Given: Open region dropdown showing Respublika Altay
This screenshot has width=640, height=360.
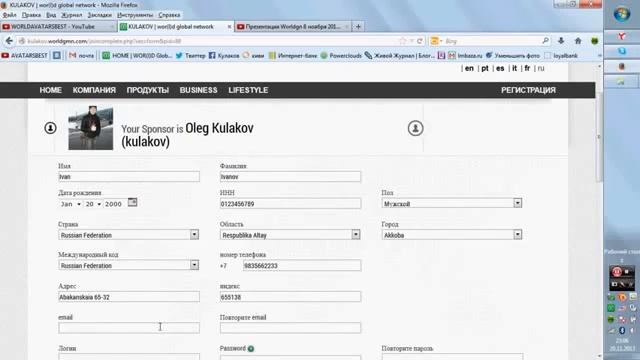Looking at the screenshot, I should point(290,235).
